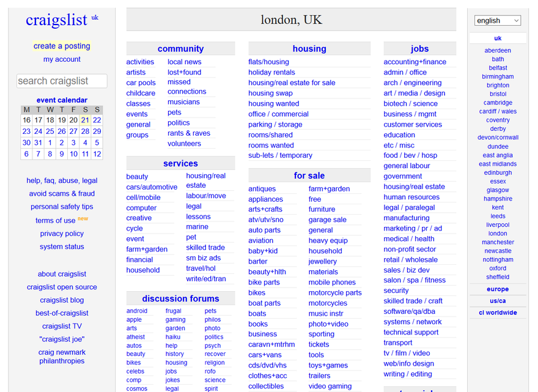Go to my account
Screen dimensions: 538x392
62,59
